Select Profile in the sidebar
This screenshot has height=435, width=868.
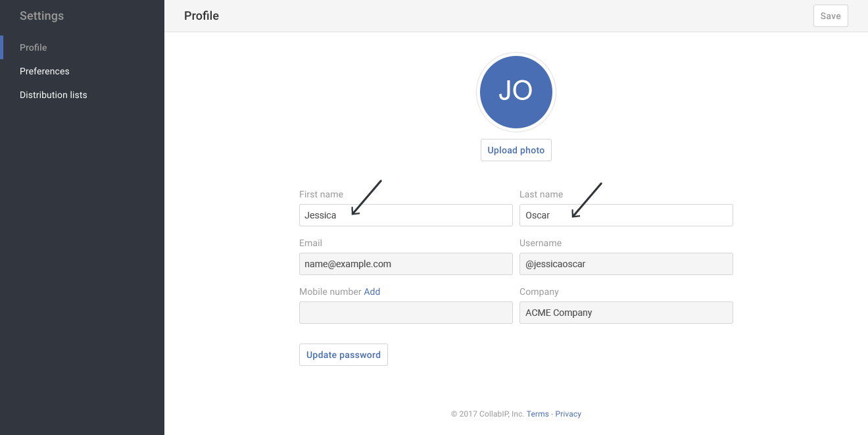pyautogui.click(x=33, y=47)
